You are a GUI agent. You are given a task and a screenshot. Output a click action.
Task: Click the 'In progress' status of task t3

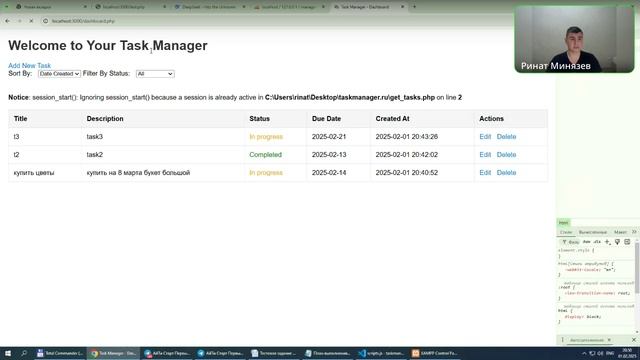point(266,137)
